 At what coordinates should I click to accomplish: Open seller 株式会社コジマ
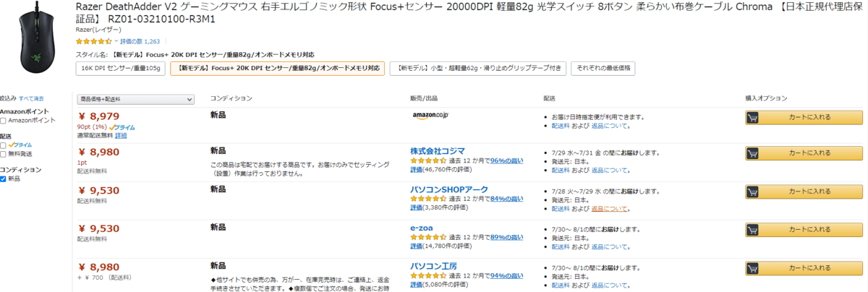438,151
